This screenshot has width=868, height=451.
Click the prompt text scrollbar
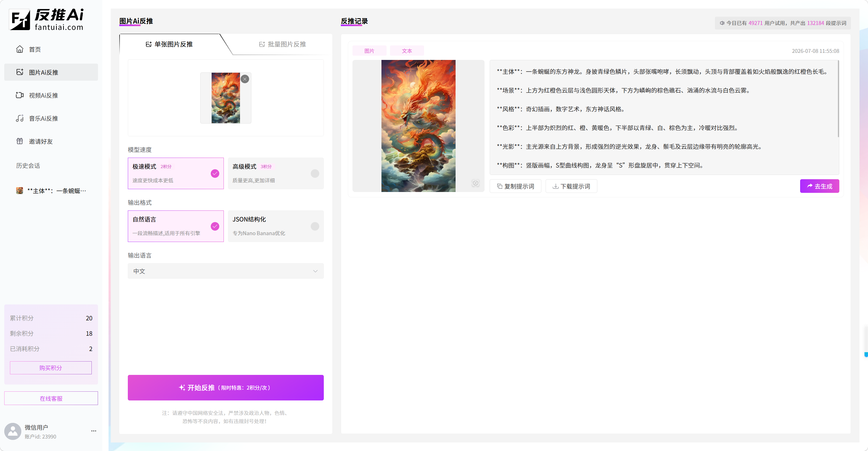838,99
